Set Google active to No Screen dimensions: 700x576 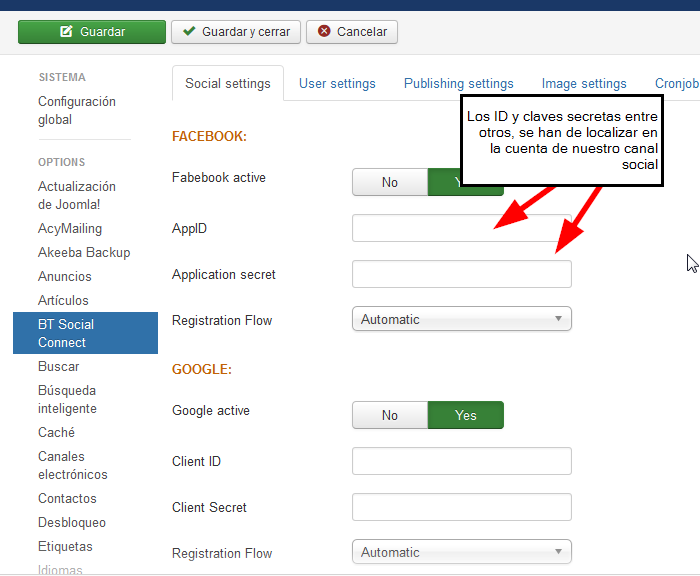[x=390, y=415]
